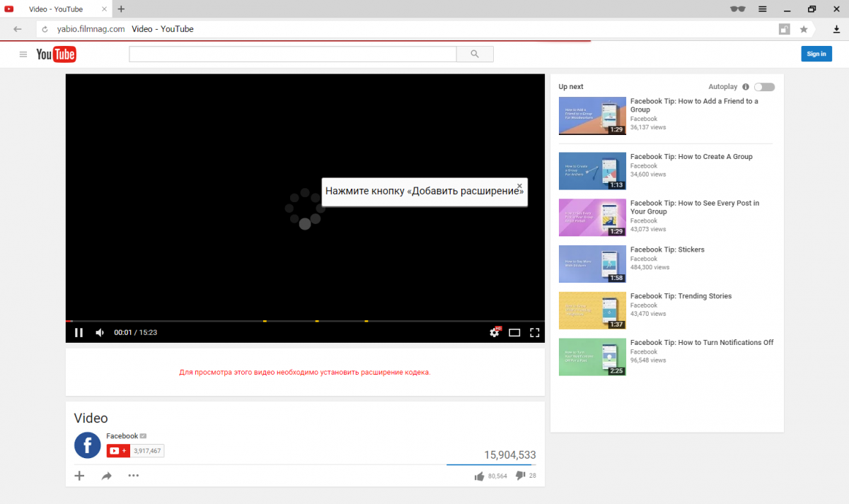This screenshot has height=504, width=849.
Task: Mute the video using the speaker icon
Action: coord(100,332)
